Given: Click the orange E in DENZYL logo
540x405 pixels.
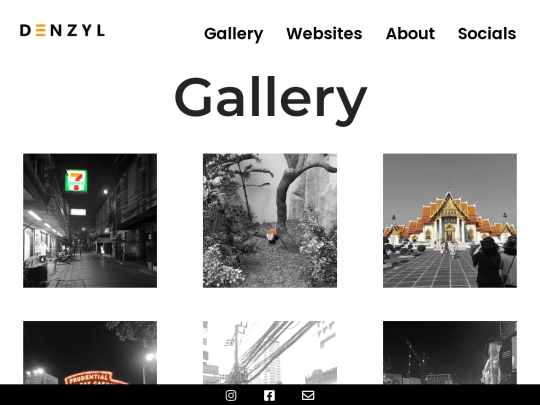Looking at the screenshot, I should tap(41, 30).
